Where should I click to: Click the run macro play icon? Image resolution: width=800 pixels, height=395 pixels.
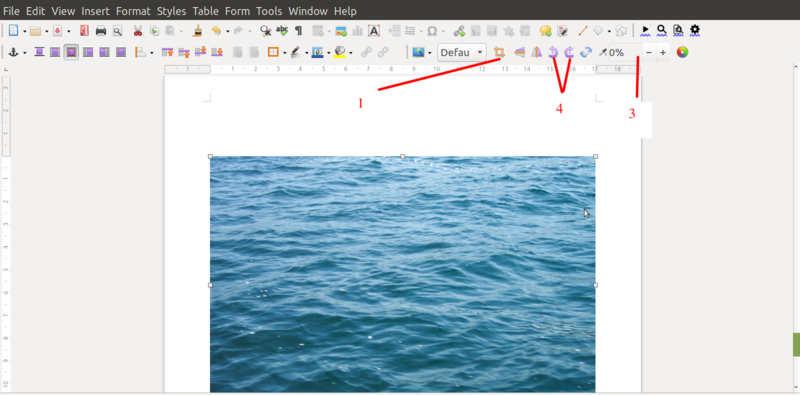645,31
